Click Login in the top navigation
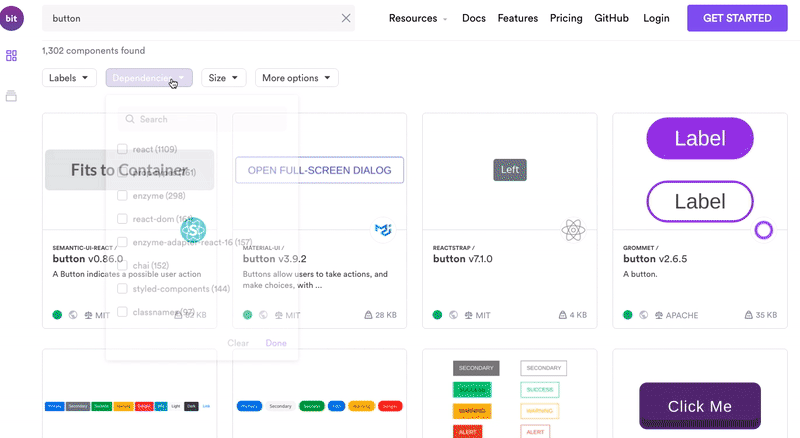The height and width of the screenshot is (438, 800). 656,18
